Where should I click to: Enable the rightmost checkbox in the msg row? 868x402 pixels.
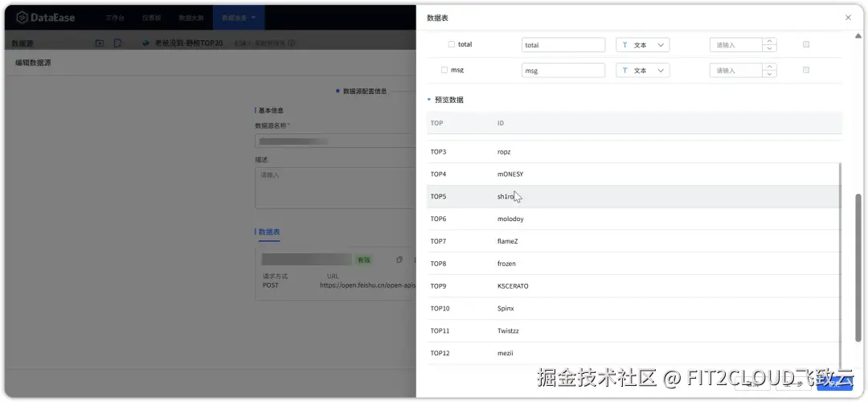coord(806,70)
